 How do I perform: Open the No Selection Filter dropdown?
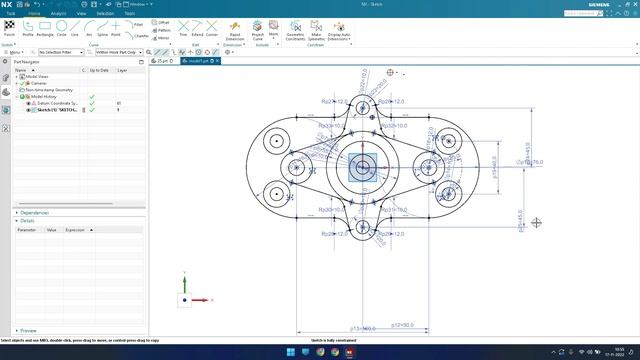tap(61, 52)
